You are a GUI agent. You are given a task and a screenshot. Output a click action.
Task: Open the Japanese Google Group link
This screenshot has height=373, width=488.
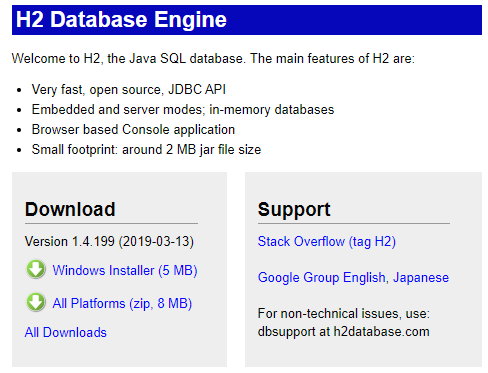421,278
